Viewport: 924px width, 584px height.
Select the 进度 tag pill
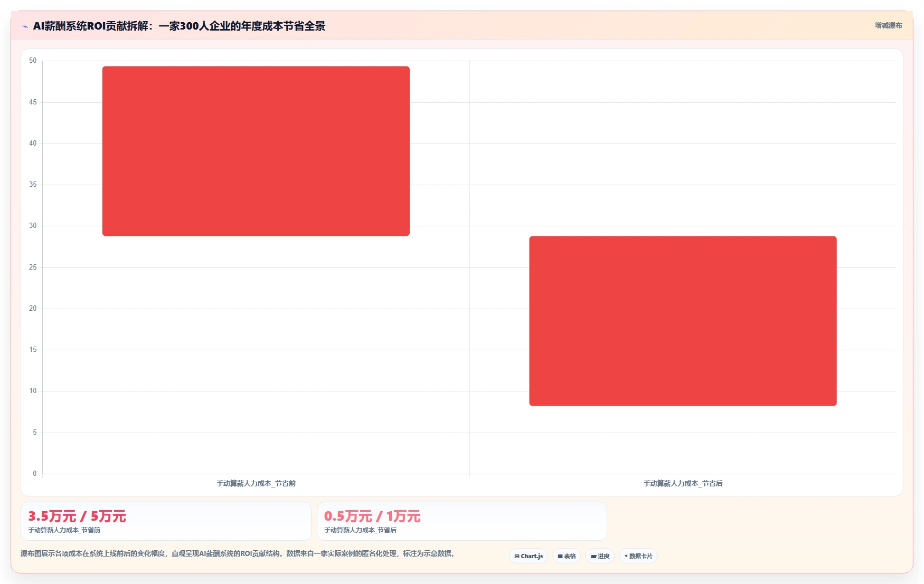point(600,556)
